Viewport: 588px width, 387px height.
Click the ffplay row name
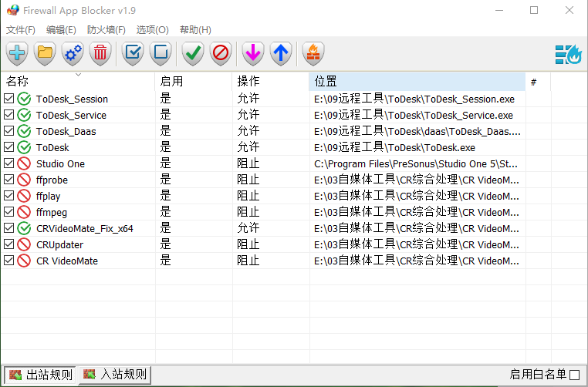tap(48, 197)
